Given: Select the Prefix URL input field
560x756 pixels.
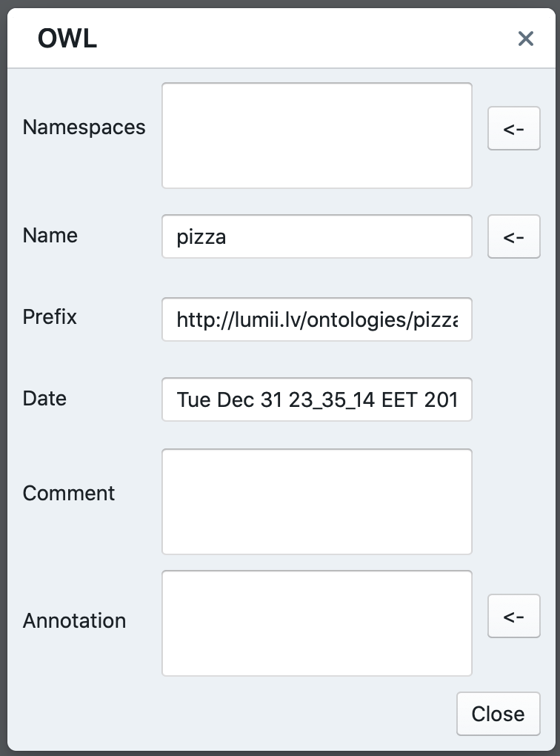Looking at the screenshot, I should pos(316,319).
